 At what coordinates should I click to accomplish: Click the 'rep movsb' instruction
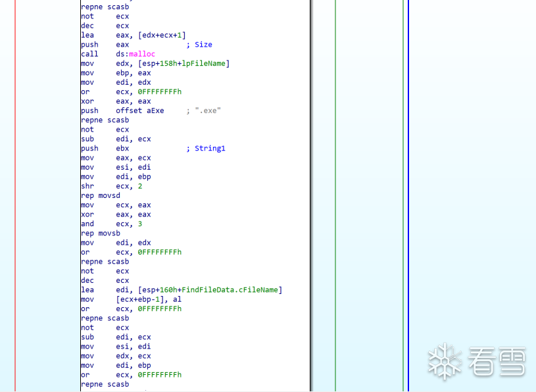101,233
